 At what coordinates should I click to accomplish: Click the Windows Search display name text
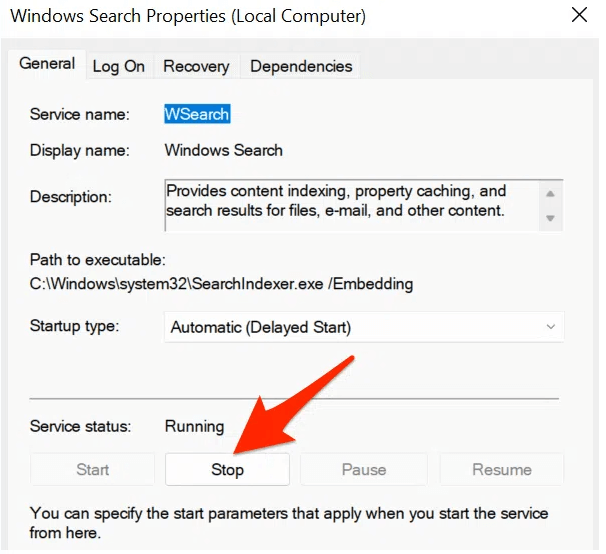224,150
